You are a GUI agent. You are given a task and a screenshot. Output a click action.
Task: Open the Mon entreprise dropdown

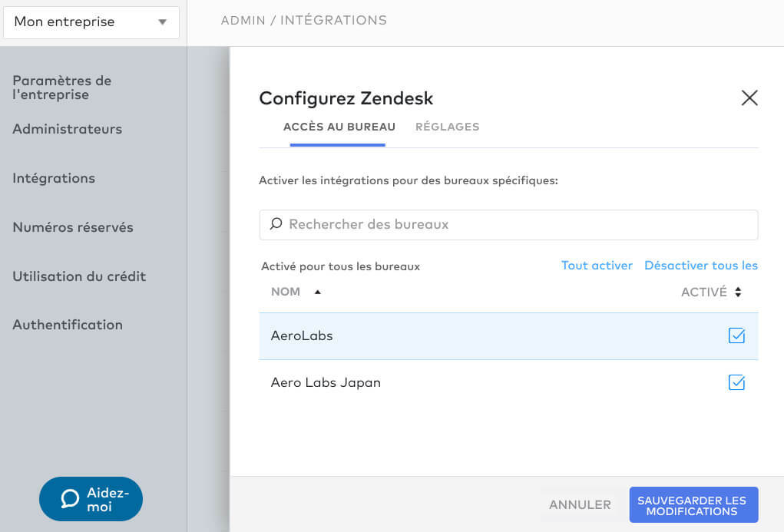point(91,22)
